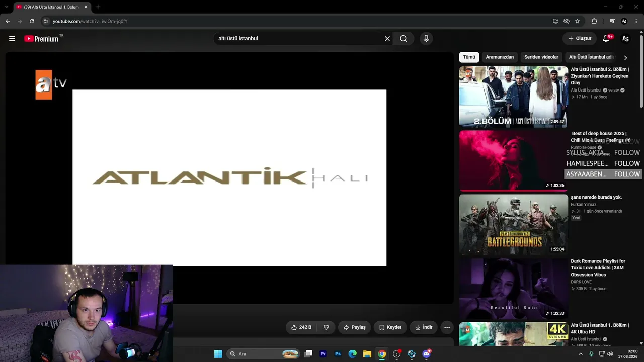
Task: Open Chrome profile avatar in toolbar
Action: [624, 21]
